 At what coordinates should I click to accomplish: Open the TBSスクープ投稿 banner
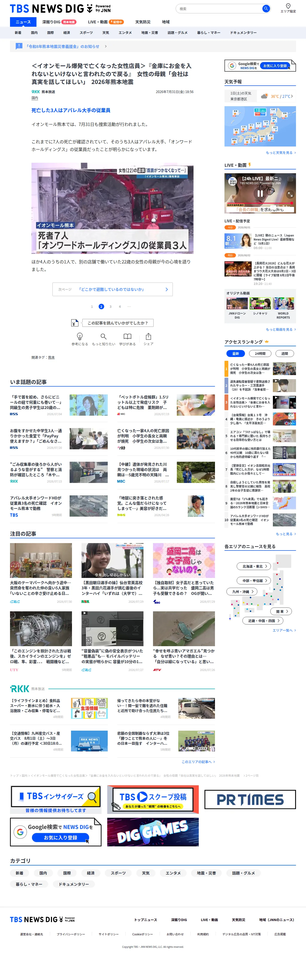[x=153, y=799]
